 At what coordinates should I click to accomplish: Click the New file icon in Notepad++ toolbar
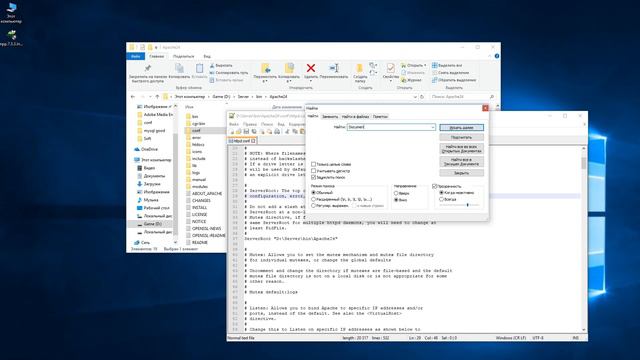click(x=231, y=131)
